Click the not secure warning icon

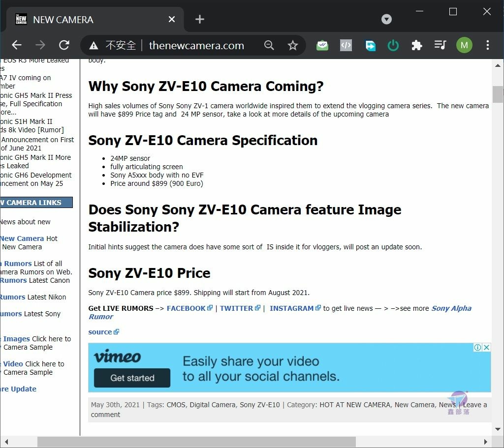[x=94, y=45]
